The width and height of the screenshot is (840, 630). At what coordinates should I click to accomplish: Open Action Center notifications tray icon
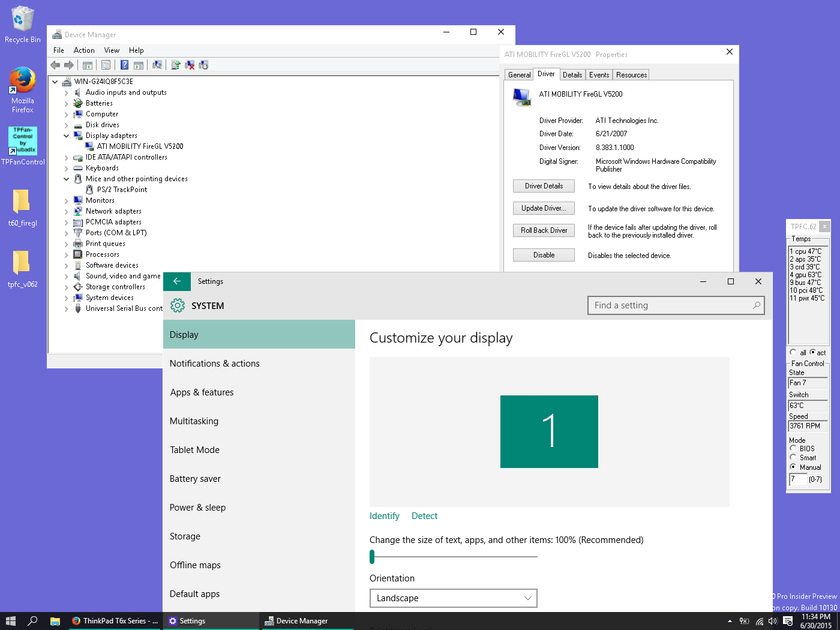coord(788,621)
